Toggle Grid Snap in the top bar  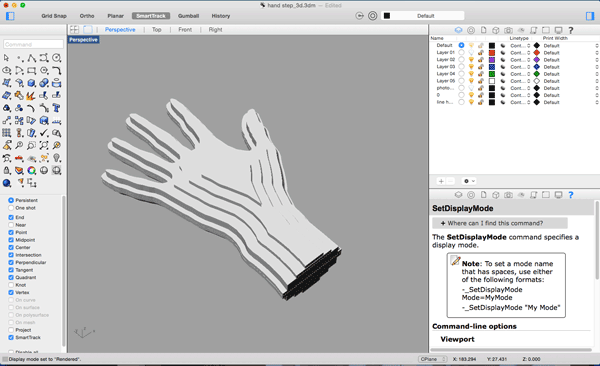(x=54, y=16)
